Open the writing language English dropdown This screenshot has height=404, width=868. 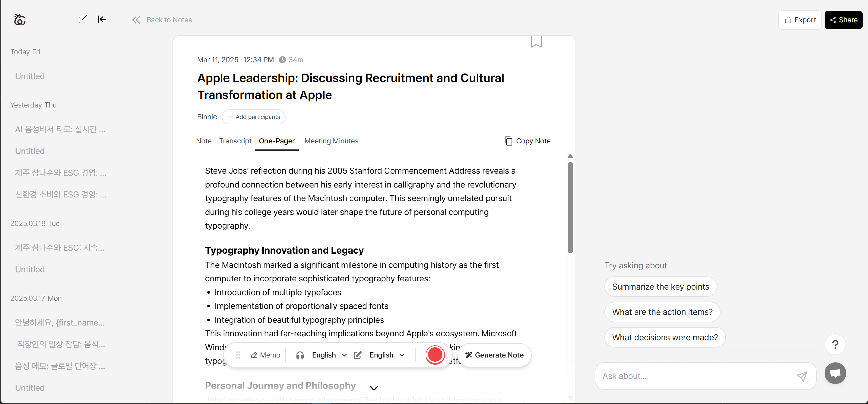click(x=386, y=355)
